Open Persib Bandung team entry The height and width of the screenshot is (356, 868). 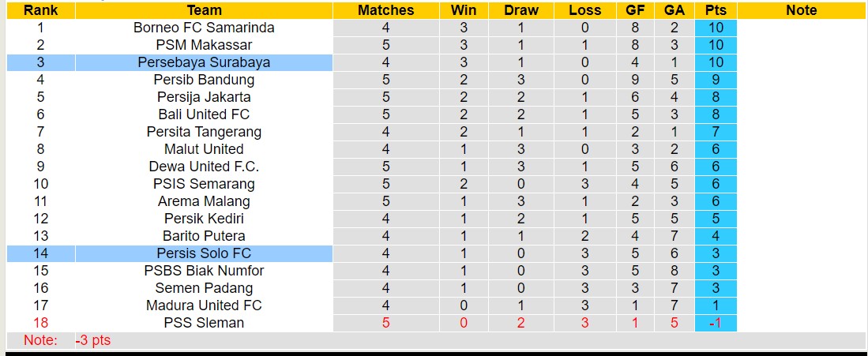coord(204,80)
